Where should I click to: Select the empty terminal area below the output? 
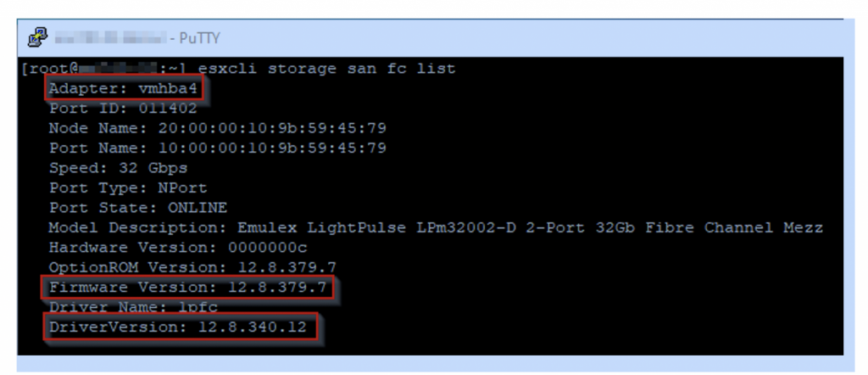pos(430,345)
